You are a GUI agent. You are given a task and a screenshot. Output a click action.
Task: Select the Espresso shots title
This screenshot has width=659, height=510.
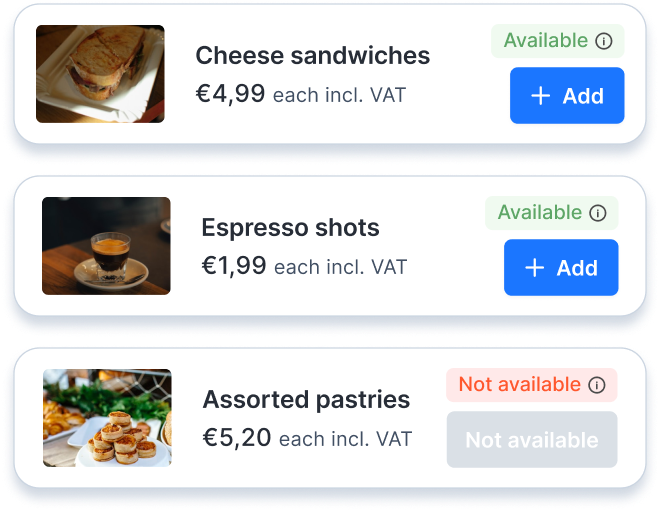pos(290,227)
